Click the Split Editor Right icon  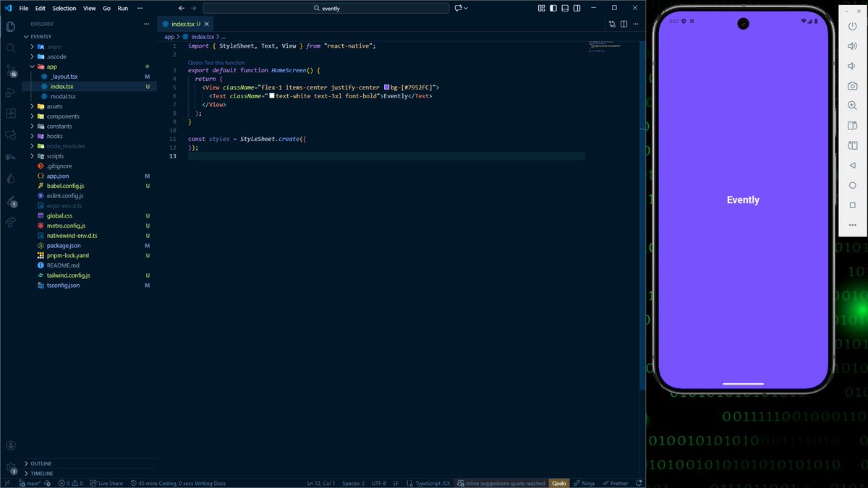coord(624,24)
